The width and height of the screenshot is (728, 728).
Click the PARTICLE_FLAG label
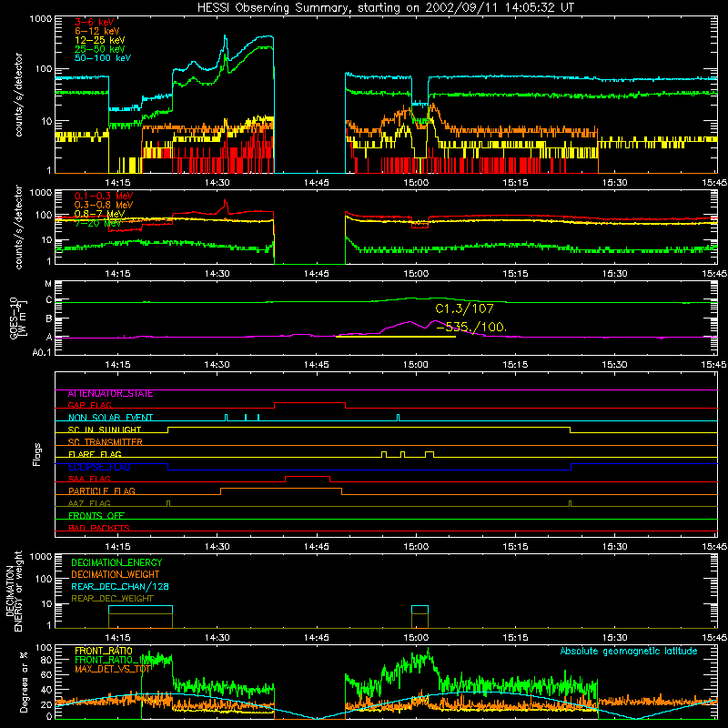102,491
